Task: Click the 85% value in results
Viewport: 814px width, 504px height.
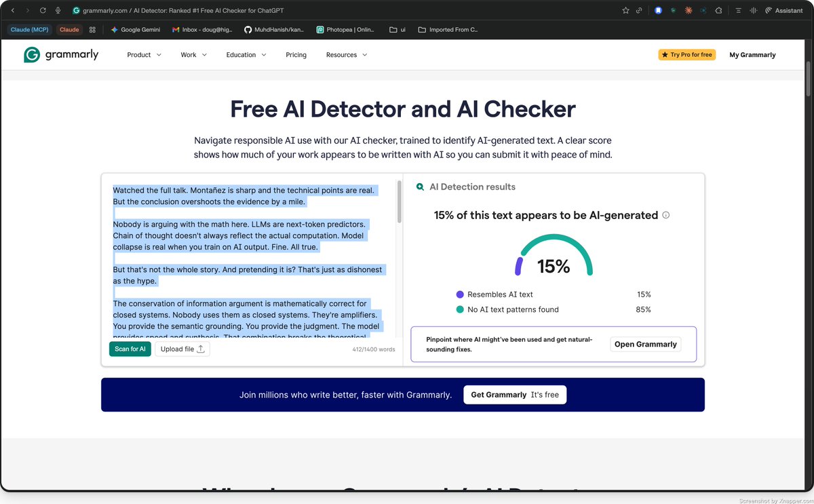Action: click(x=644, y=309)
